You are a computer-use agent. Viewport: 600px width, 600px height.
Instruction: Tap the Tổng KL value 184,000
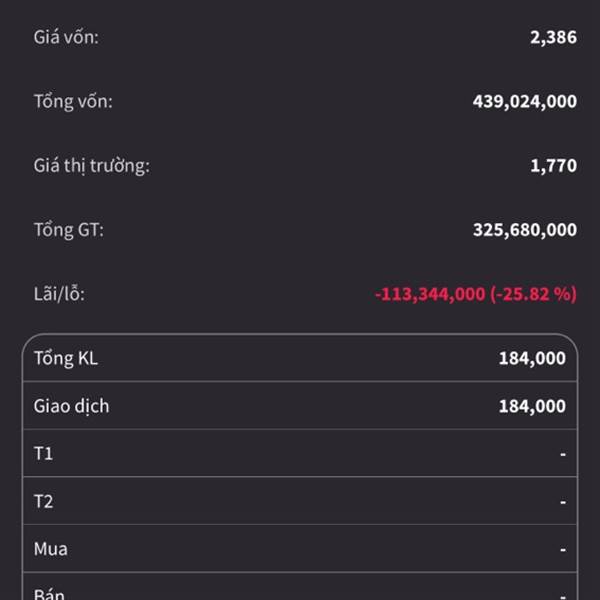click(532, 359)
